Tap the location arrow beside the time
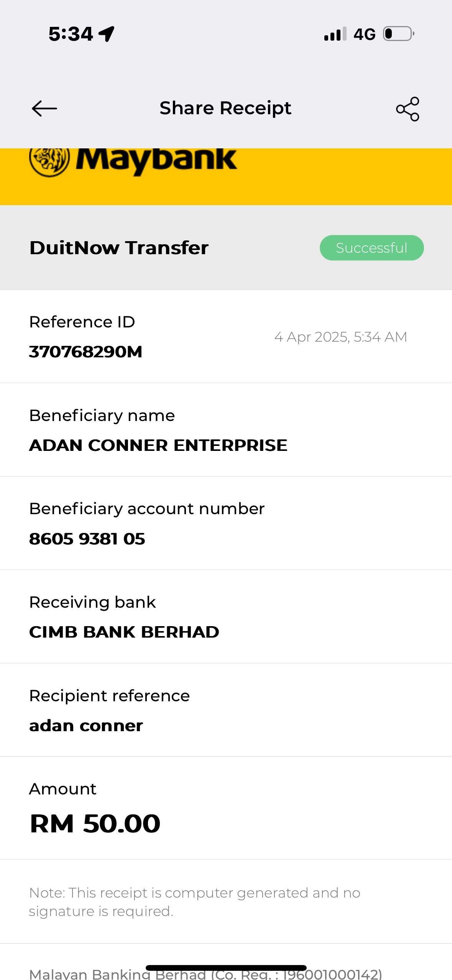 (x=107, y=34)
